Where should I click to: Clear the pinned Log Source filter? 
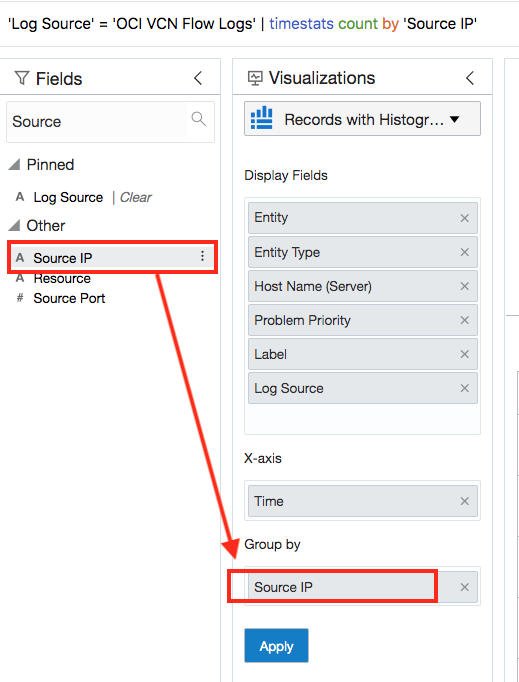[x=135, y=197]
